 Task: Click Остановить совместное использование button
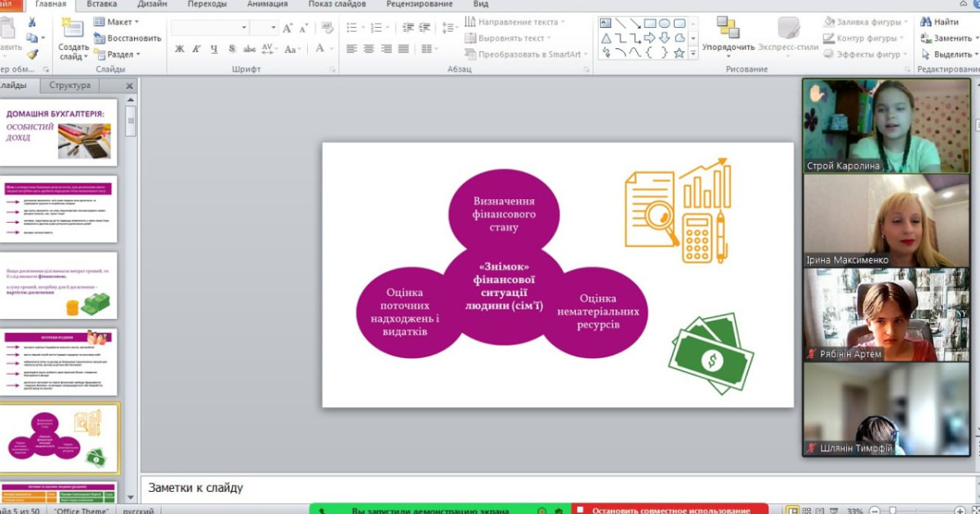(x=670, y=510)
